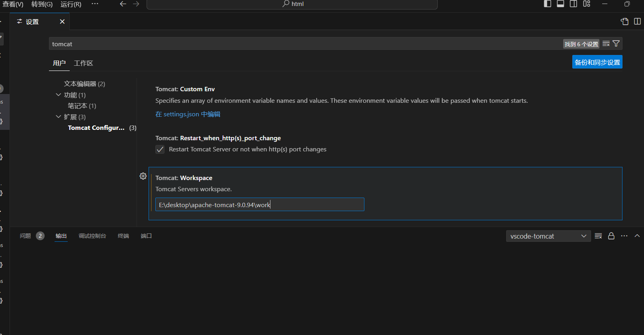Open settings JSON file icon

click(624, 22)
